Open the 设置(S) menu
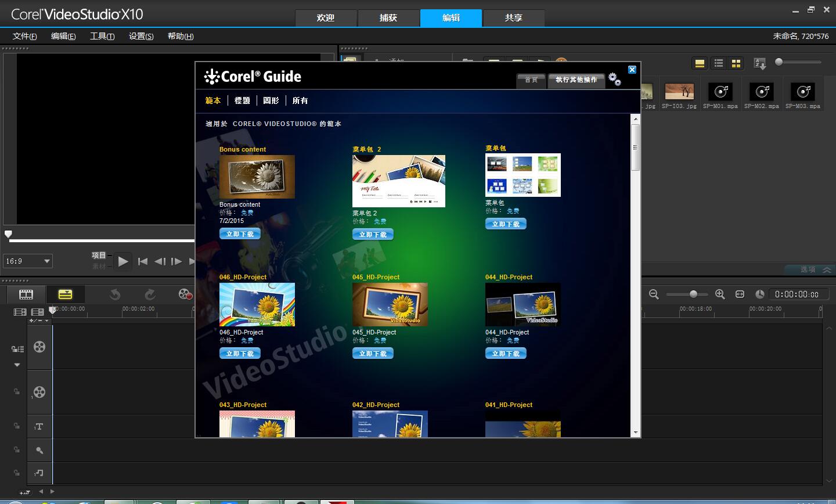 coord(141,36)
